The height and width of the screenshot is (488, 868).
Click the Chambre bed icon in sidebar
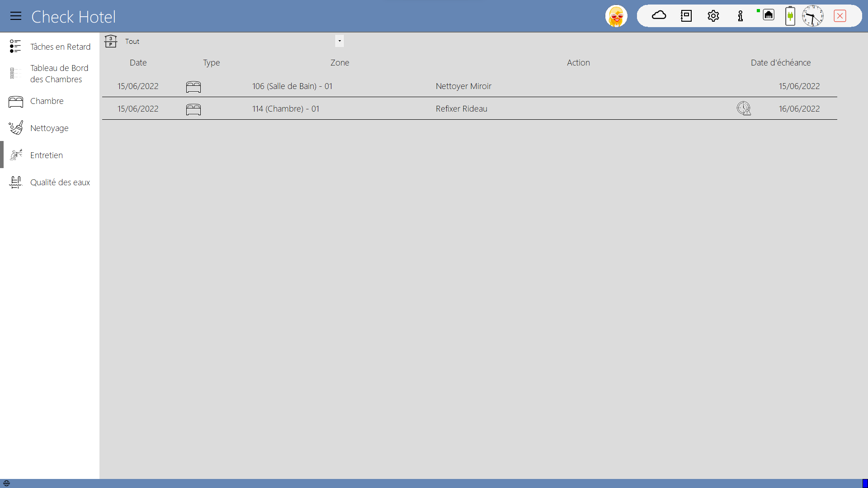[x=16, y=101]
